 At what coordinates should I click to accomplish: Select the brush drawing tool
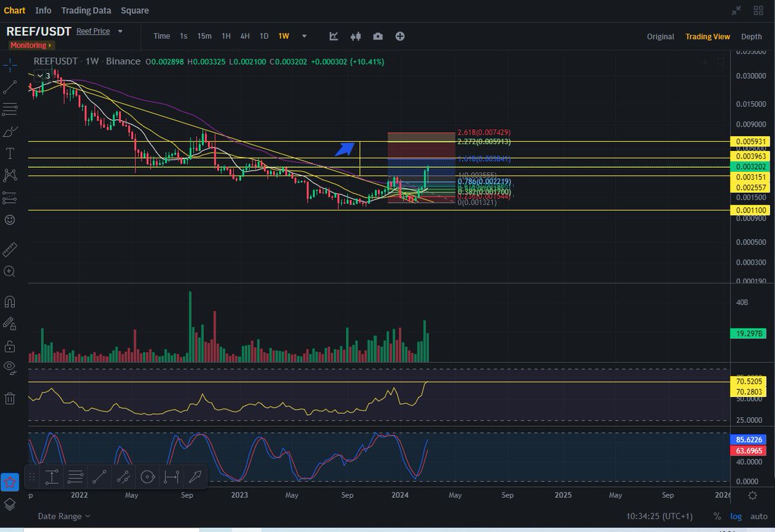click(x=9, y=132)
